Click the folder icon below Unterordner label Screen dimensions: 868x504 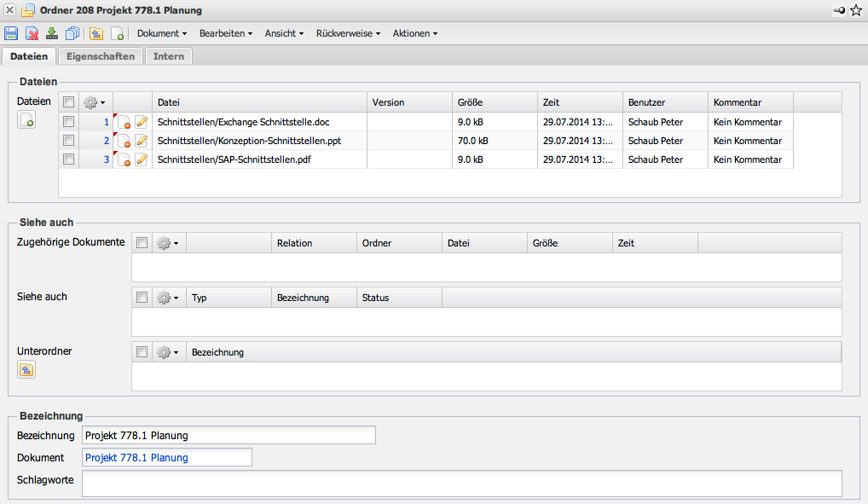(26, 369)
